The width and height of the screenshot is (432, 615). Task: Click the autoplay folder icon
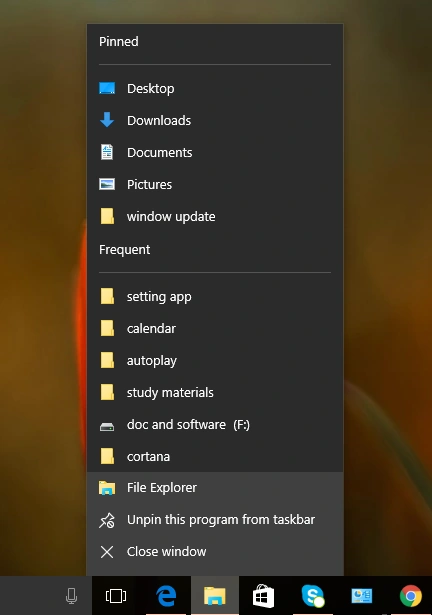(x=107, y=360)
